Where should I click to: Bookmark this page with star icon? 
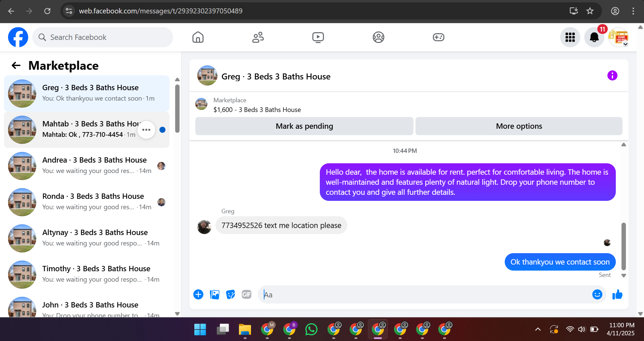590,11
